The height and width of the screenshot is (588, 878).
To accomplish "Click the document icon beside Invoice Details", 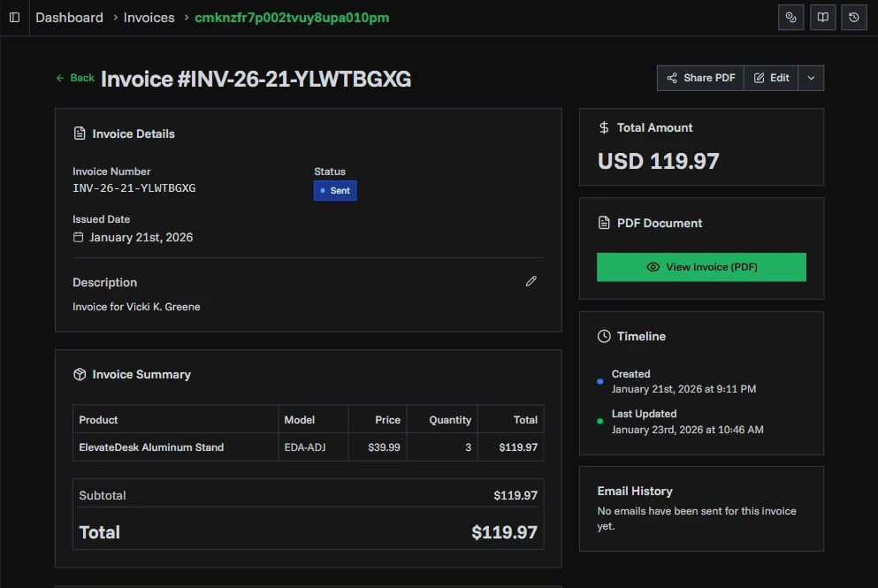I will 78,133.
